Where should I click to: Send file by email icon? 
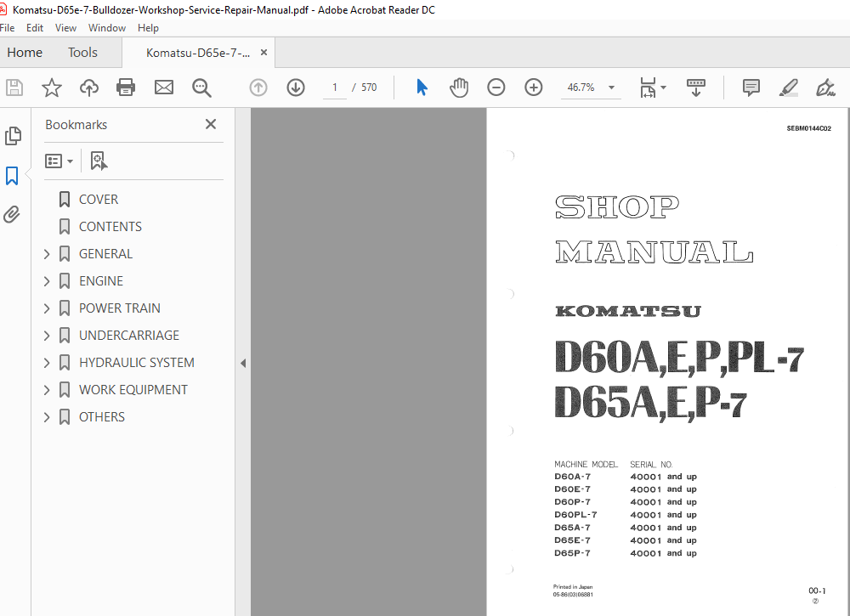tap(164, 88)
